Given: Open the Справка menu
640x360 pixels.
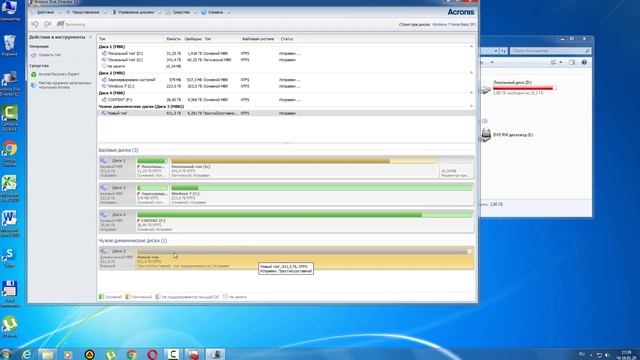Looking at the screenshot, I should pyautogui.click(x=215, y=12).
